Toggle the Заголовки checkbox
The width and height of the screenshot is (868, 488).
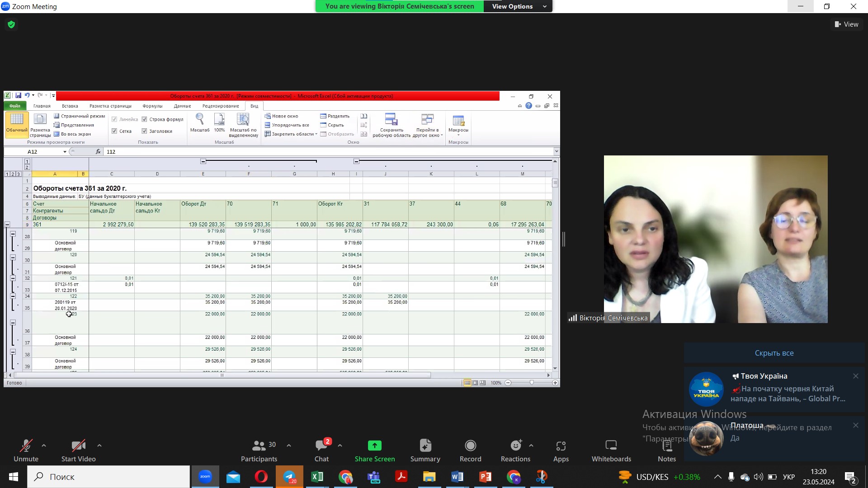tap(144, 131)
